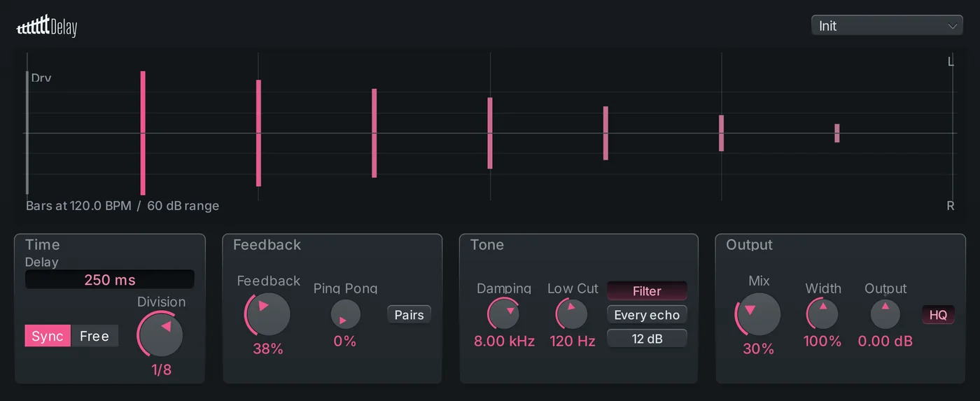
Task: Click the Time section heading
Action: point(43,245)
